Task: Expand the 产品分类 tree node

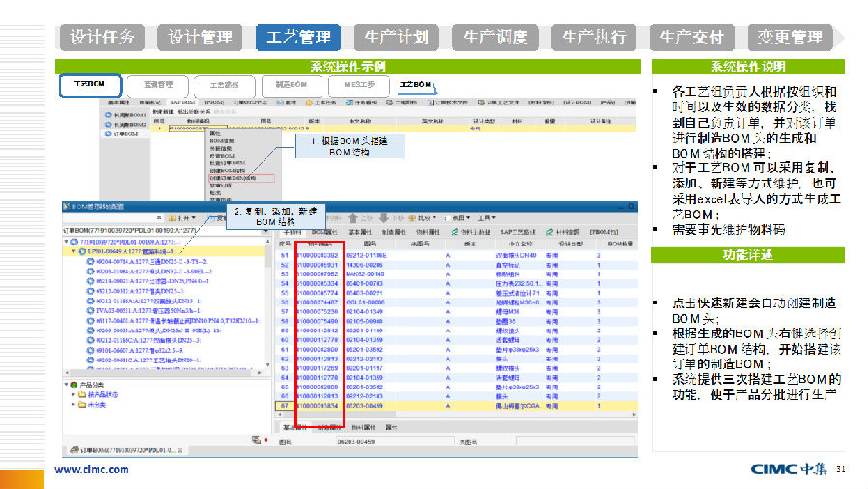Action: click(67, 385)
